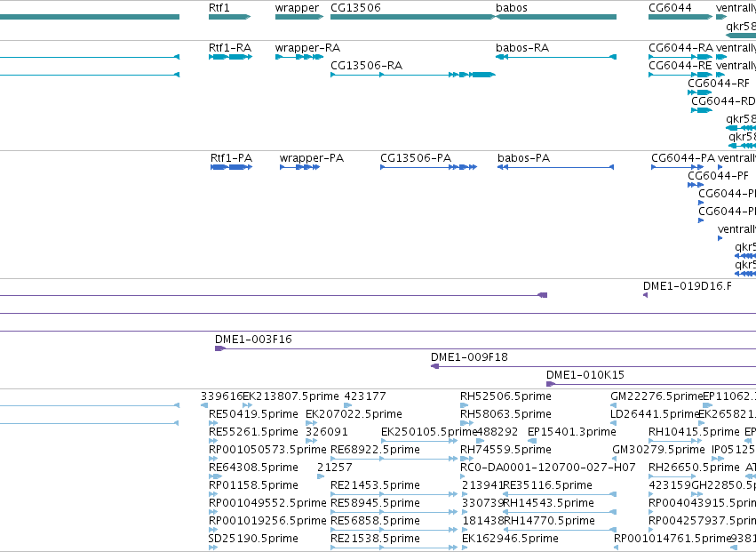756x552 pixels.
Task: Select the GM22276.5prime EST
Action: click(x=613, y=406)
